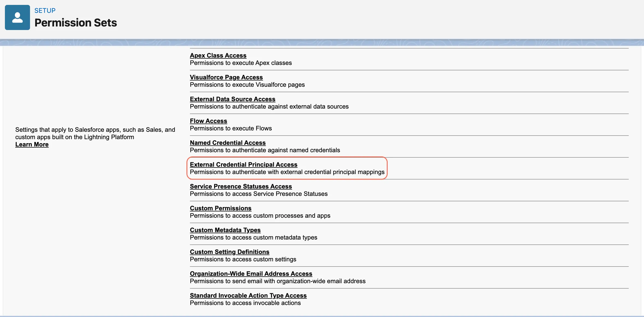
Task: Open Organization-Wide Email Address Access
Action: coord(251,274)
